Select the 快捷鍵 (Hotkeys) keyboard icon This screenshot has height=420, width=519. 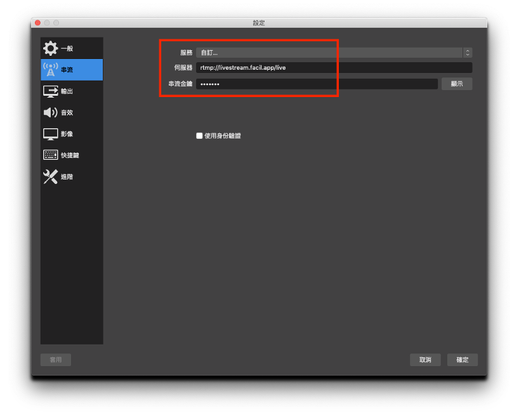(x=50, y=155)
